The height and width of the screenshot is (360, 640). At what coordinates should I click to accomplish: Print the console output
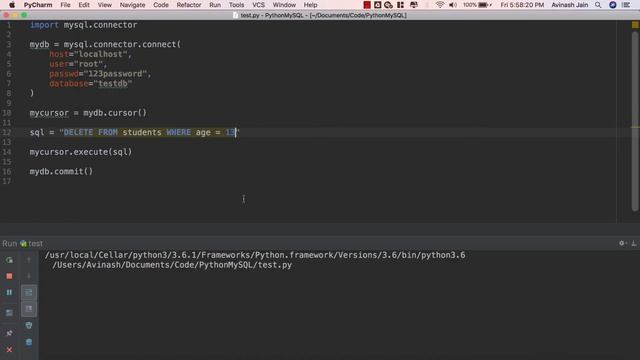click(x=29, y=325)
